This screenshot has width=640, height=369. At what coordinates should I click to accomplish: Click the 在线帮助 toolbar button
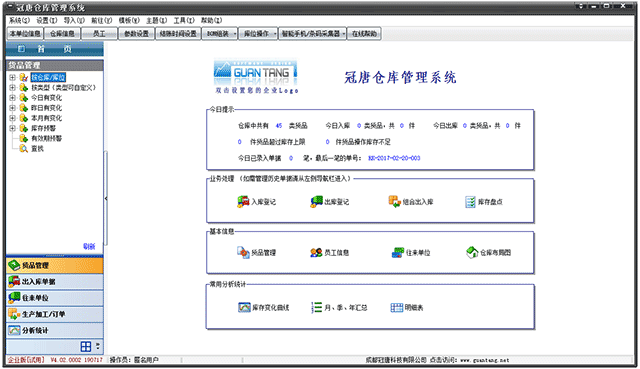[364, 33]
